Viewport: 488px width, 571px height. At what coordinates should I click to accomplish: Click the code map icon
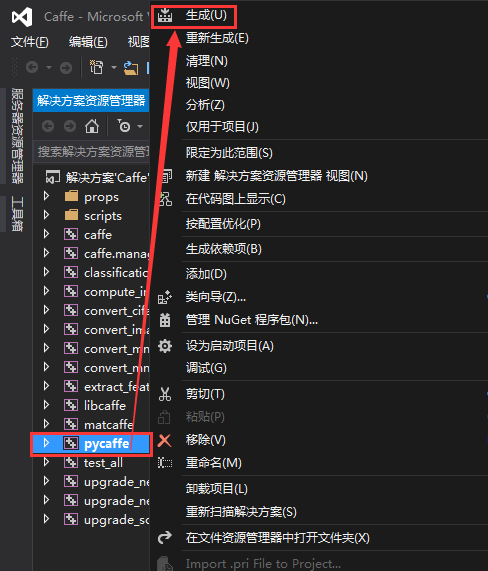point(166,199)
